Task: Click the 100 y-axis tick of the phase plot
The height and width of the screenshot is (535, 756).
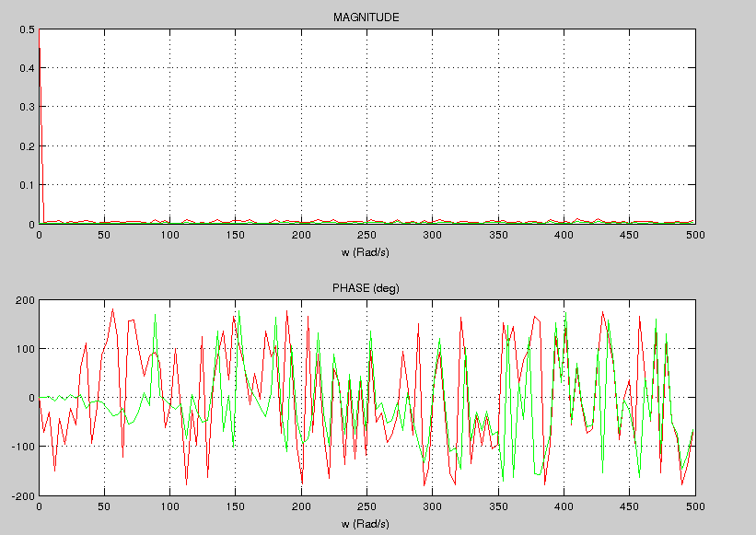Action: pos(26,349)
